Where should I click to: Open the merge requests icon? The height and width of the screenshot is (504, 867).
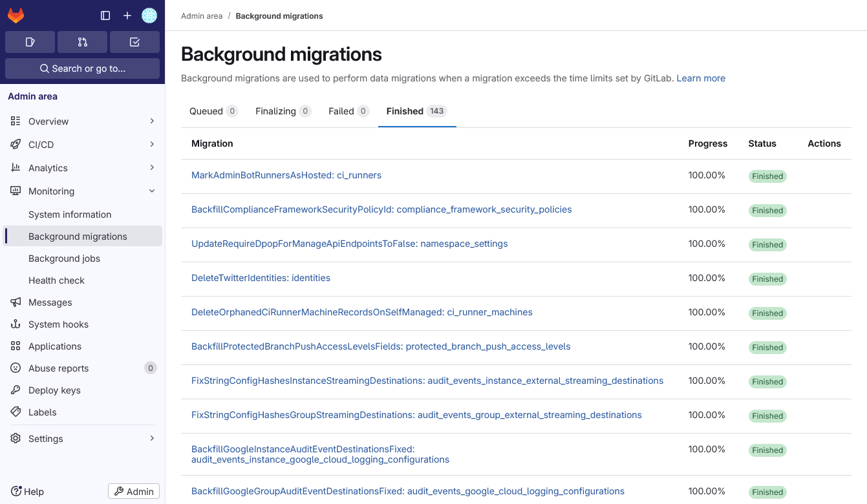coord(82,41)
